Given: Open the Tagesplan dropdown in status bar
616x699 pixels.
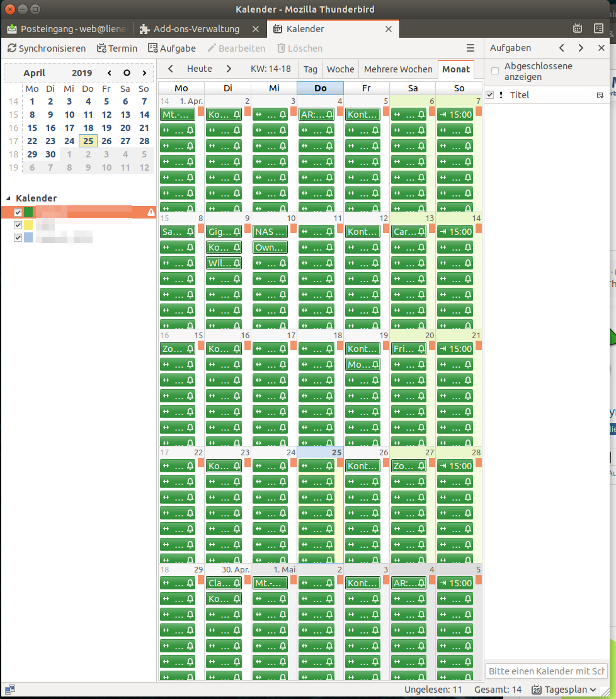Looking at the screenshot, I should pos(564,690).
